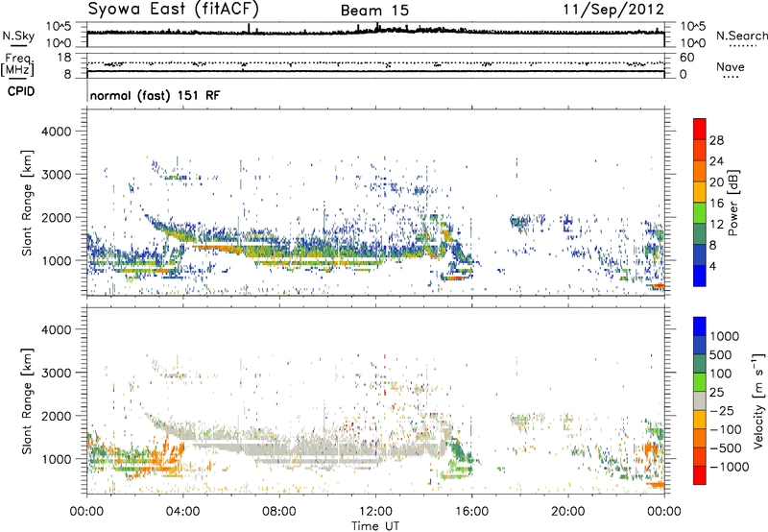Click the "Time UT" x-axis title
Image resolution: width=768 pixels, height=532 pixels.
point(375,526)
